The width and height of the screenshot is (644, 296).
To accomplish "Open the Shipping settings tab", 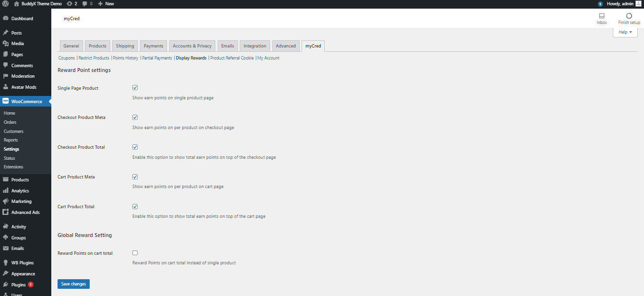I will click(x=125, y=46).
